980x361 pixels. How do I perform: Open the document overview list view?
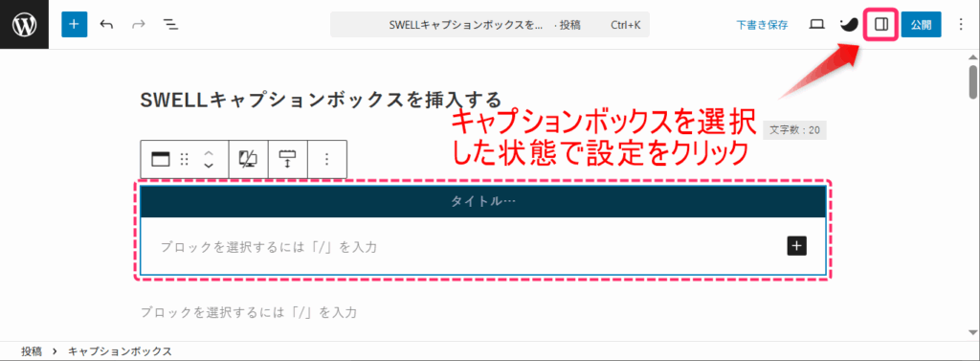pos(170,24)
